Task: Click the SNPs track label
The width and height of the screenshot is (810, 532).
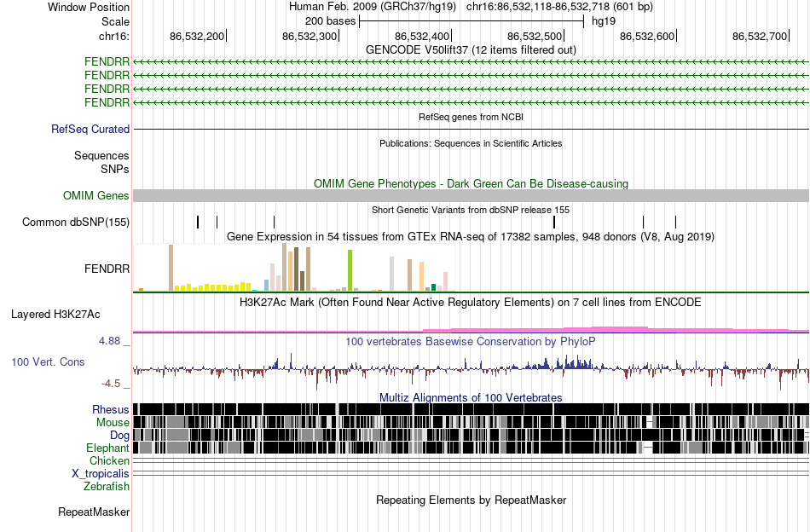Action: (115, 169)
